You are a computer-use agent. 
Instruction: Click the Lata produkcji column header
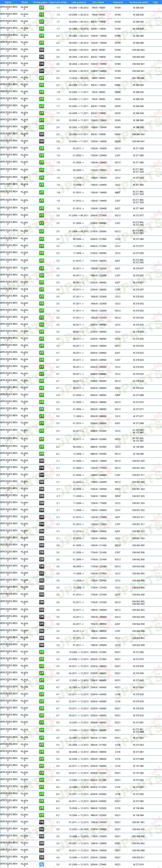pos(79,2)
